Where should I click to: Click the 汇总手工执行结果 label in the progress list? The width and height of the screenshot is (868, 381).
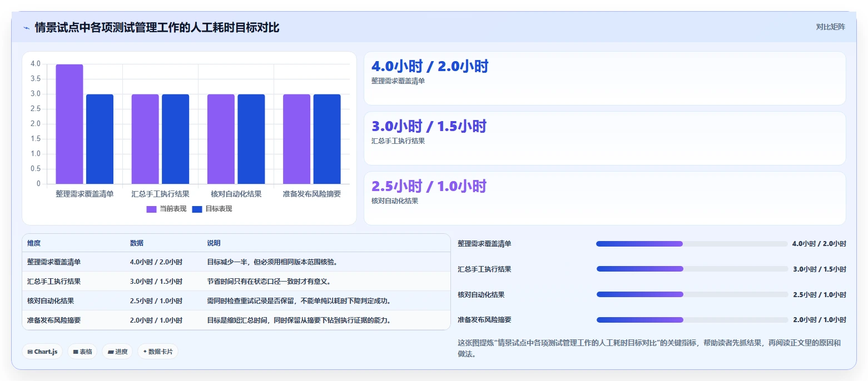click(x=484, y=269)
